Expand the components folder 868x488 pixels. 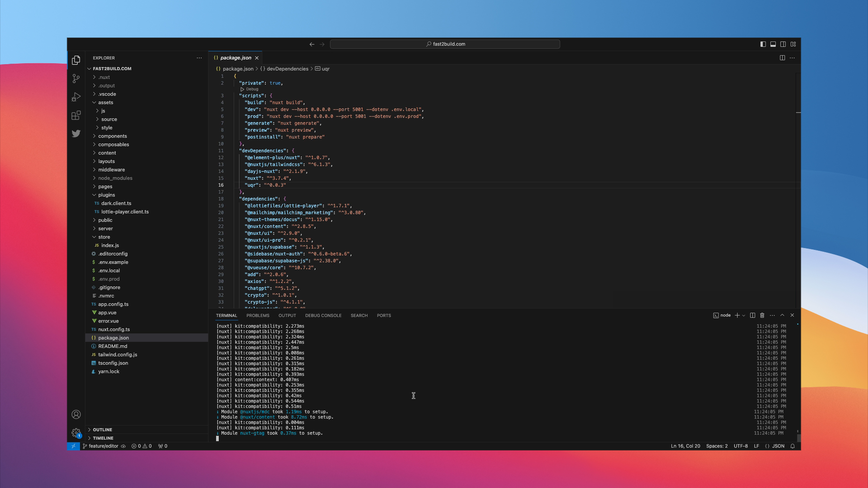click(146, 136)
